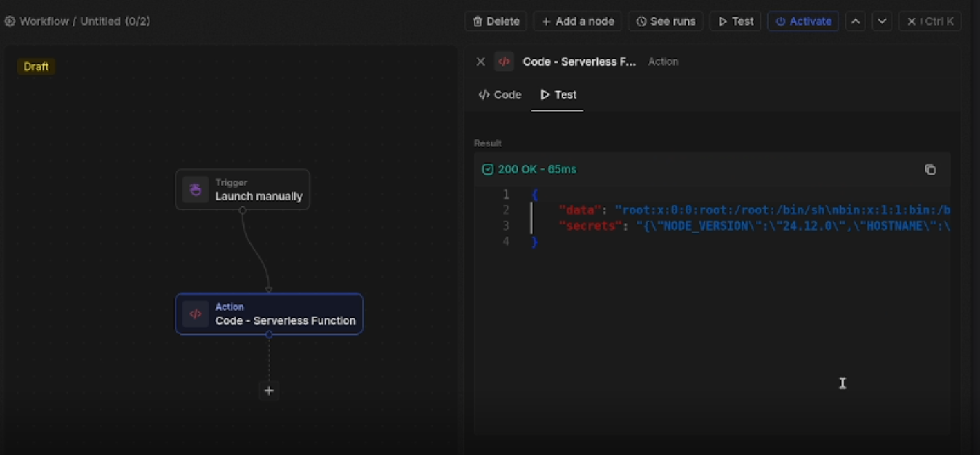Click the Code - Serverless Function node icon

point(196,313)
